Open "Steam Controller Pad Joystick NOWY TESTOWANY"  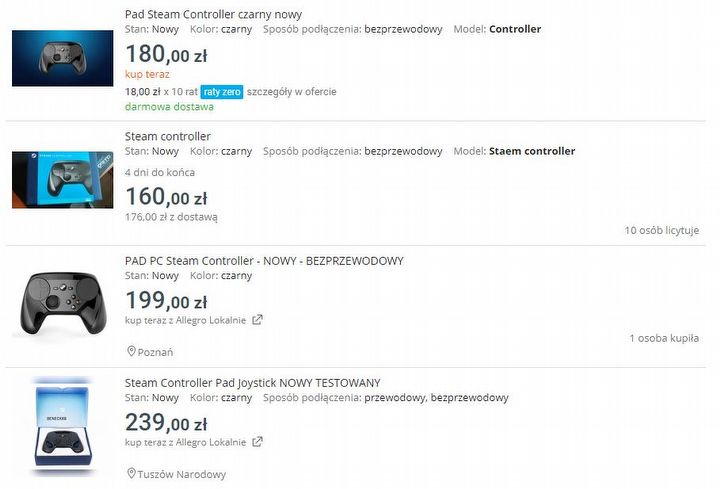pyautogui.click(x=252, y=382)
